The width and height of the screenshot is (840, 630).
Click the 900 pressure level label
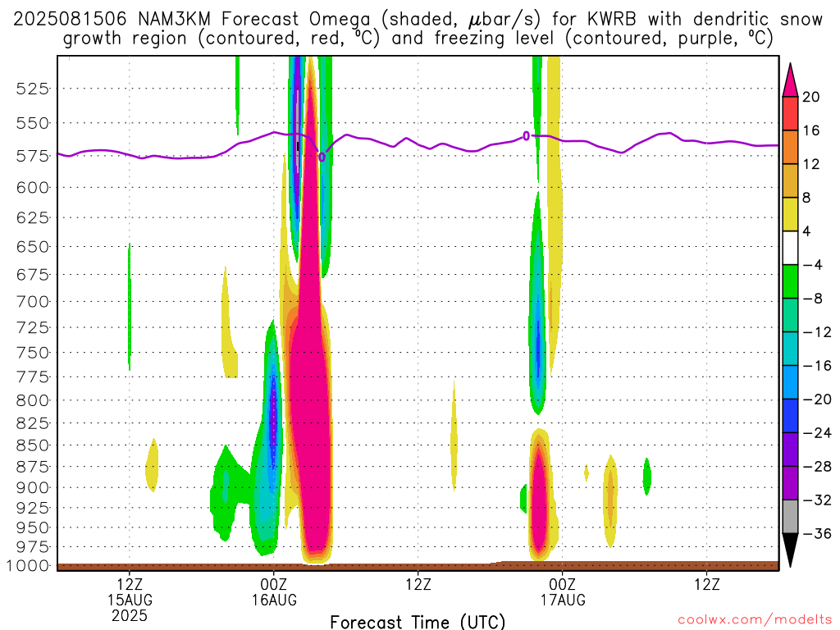point(33,487)
